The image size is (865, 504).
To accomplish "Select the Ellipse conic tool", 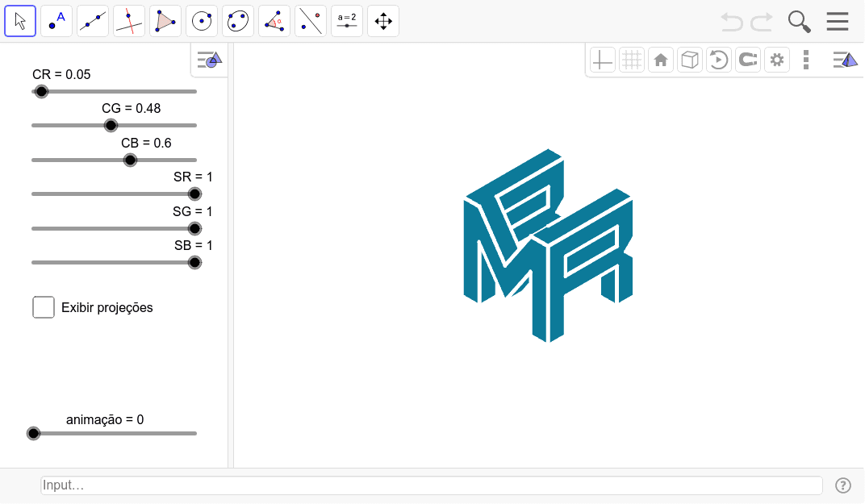I will click(238, 21).
